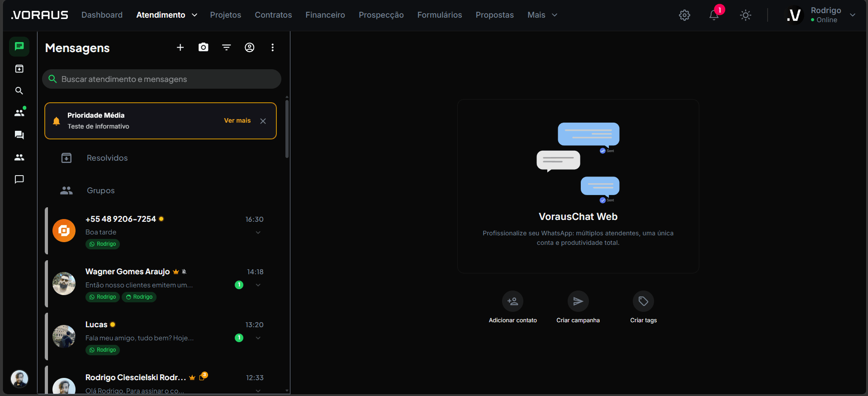The height and width of the screenshot is (396, 868).
Task: Start a new conversation with the plus icon
Action: click(x=180, y=48)
